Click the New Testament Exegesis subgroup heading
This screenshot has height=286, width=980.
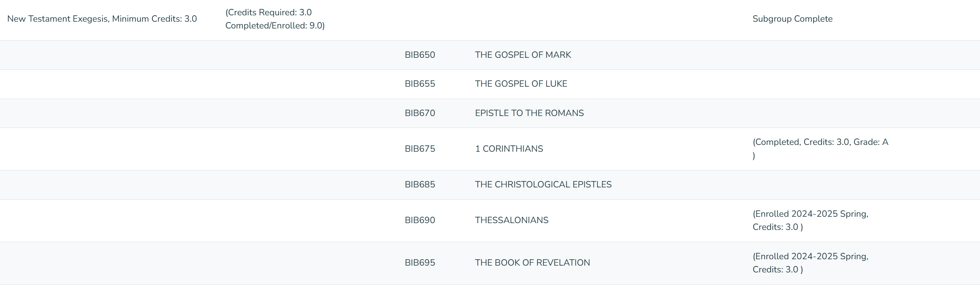pyautogui.click(x=102, y=19)
